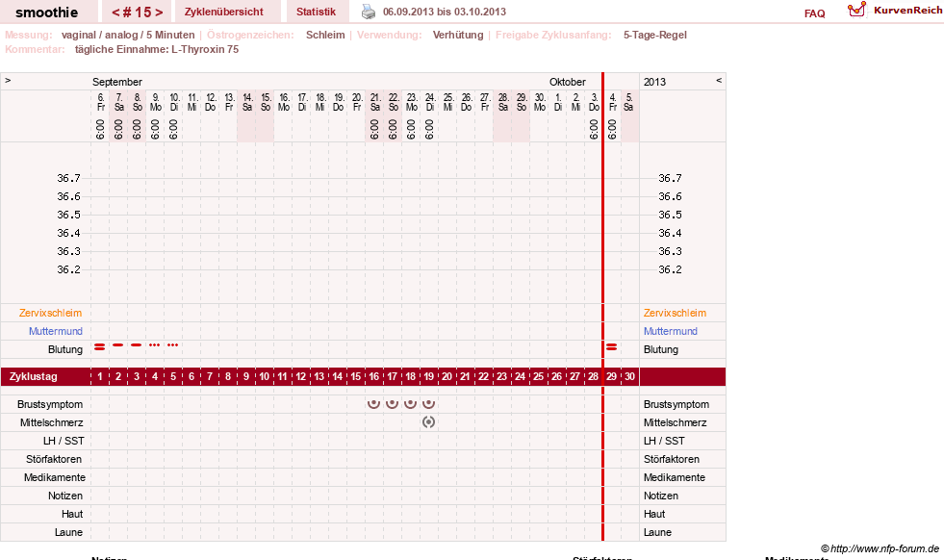Click the Zyklustag row label
This screenshot has width=944, height=560.
33,376
